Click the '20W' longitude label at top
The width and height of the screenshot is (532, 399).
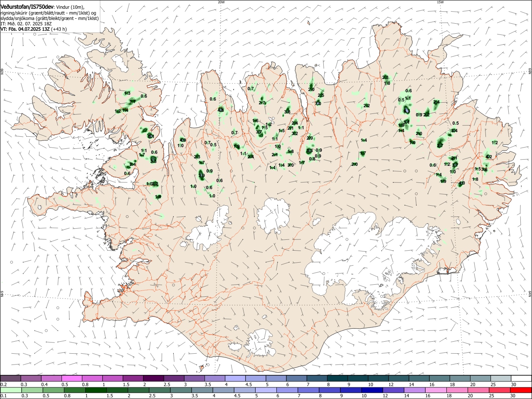(221, 2)
